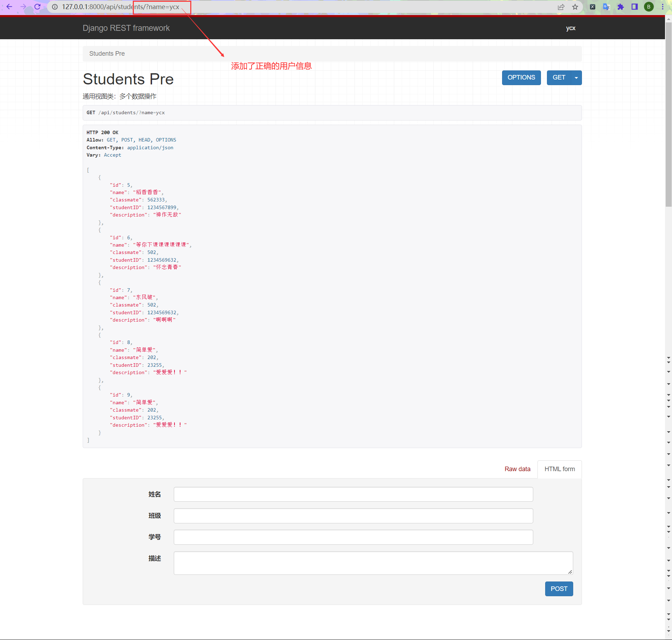Click the browser back arrow
This screenshot has height=640, width=672.
(9, 7)
